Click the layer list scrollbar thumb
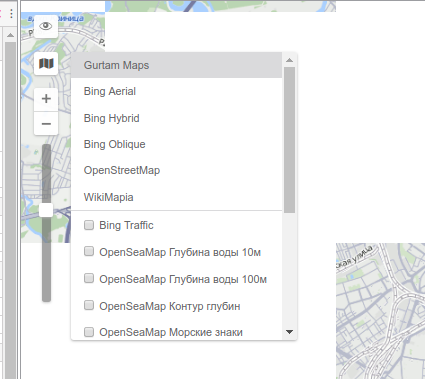The width and height of the screenshot is (425, 379). point(289,140)
